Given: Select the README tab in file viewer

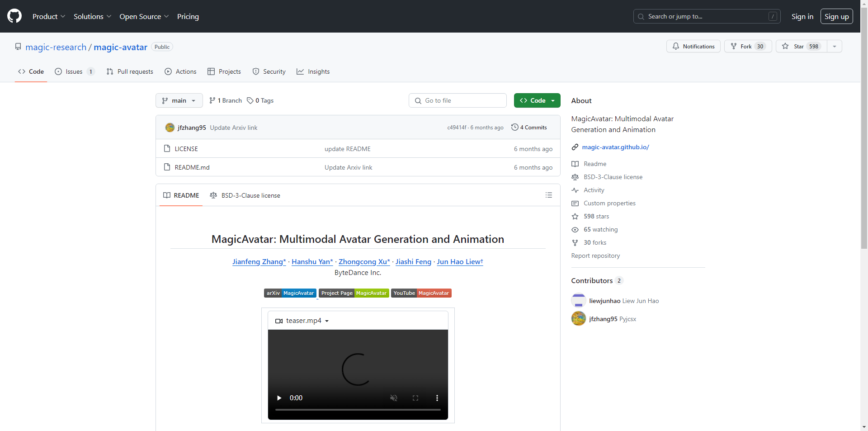Looking at the screenshot, I should tap(181, 195).
